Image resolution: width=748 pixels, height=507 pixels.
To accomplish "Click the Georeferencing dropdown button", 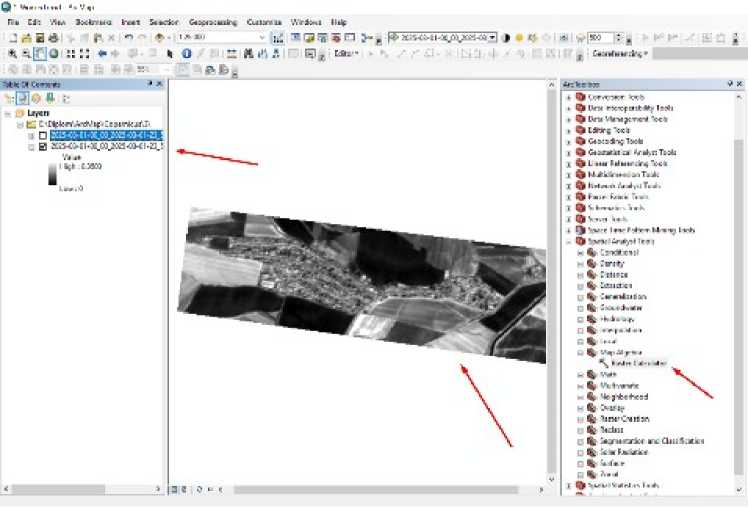I will pos(620,53).
